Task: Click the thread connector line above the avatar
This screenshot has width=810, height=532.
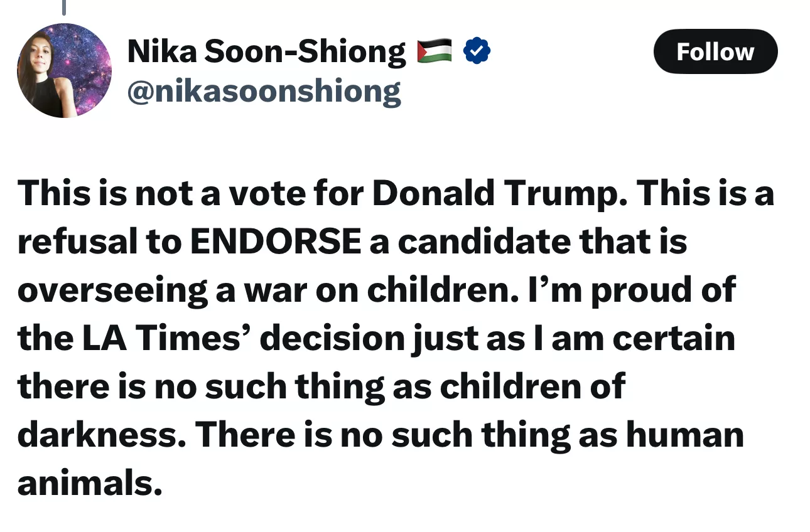Action: coord(63,7)
